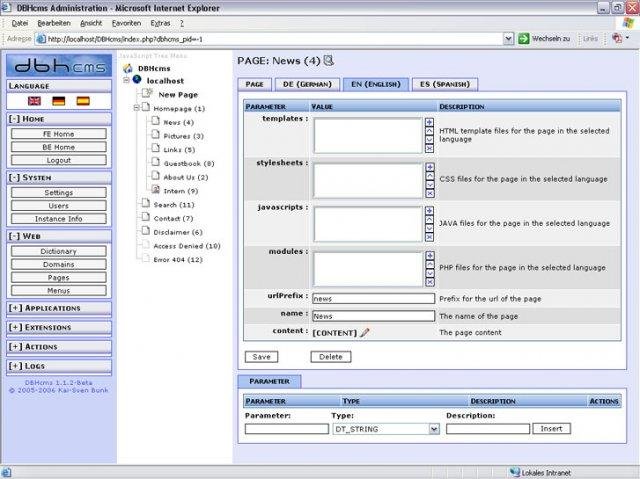Select Contact (7) in the page tree
640x479 pixels.
173,218
